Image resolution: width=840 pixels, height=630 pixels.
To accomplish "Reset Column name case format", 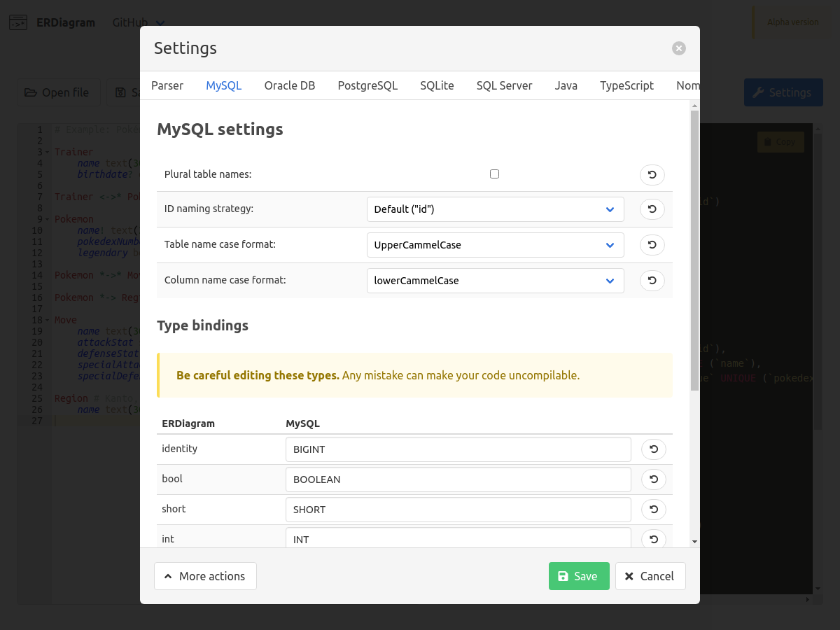I will click(x=652, y=281).
